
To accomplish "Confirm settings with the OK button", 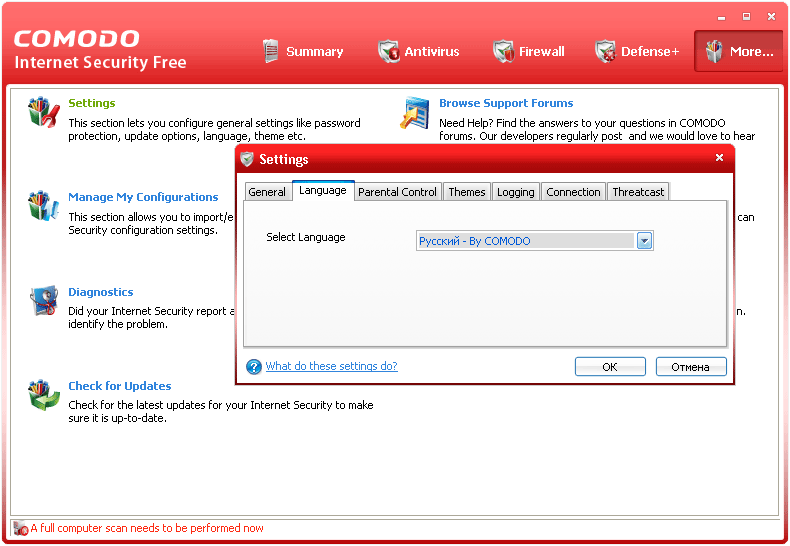I will [x=610, y=367].
